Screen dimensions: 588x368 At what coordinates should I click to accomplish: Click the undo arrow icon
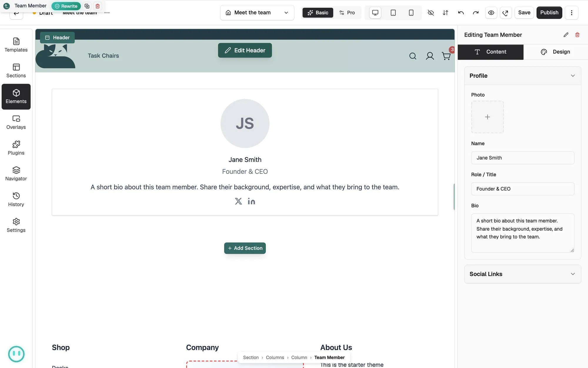pos(461,13)
